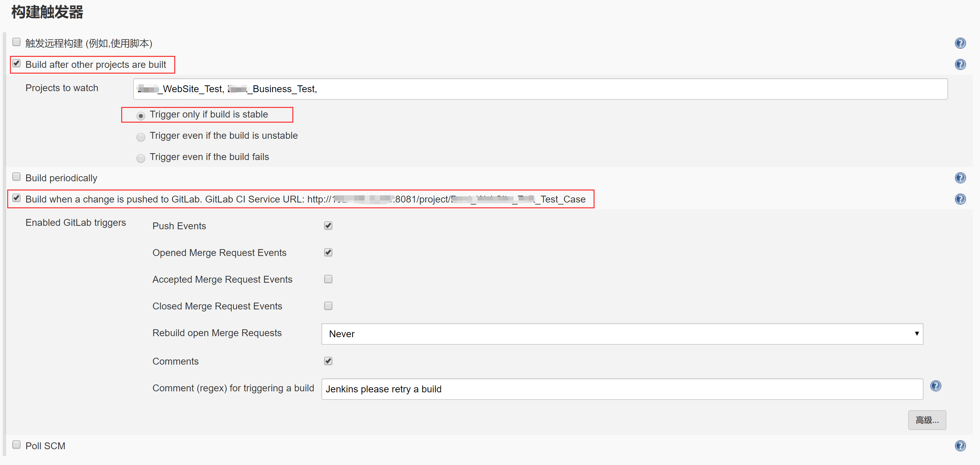
Task: Click the Projects to watch text field
Action: click(540, 89)
